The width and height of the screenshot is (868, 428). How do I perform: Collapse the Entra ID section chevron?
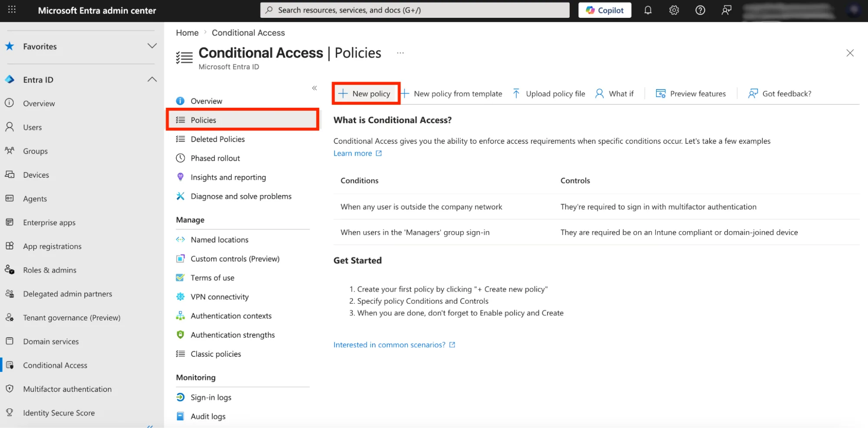click(152, 80)
